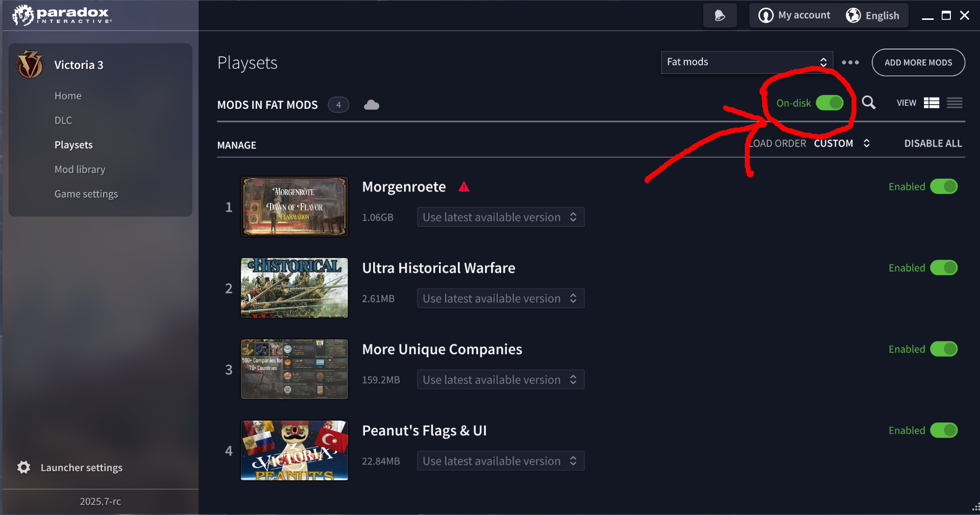Click the Ultra Historical Warfare thumbnail

295,288
